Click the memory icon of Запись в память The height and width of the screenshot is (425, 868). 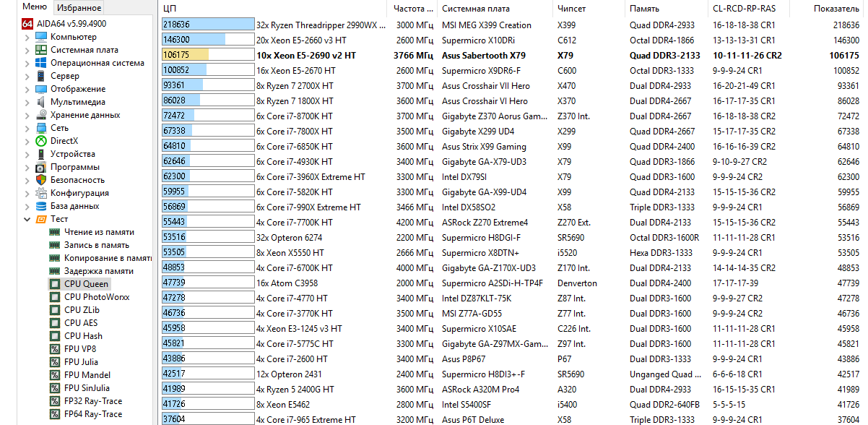tap(54, 245)
